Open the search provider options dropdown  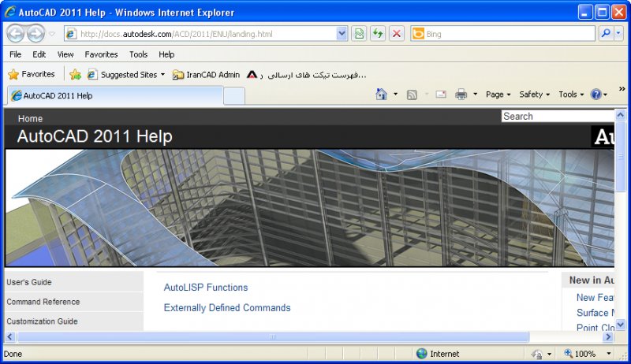618,34
